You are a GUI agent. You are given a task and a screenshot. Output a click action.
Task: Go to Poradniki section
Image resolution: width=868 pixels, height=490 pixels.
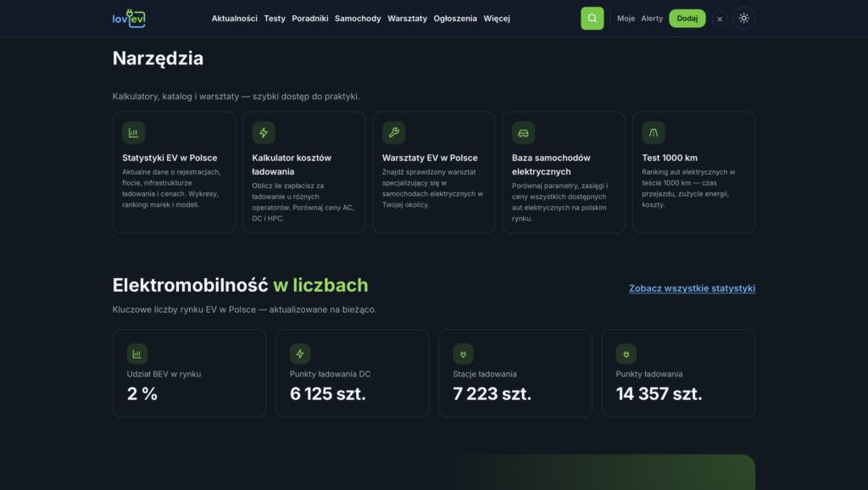pos(310,19)
